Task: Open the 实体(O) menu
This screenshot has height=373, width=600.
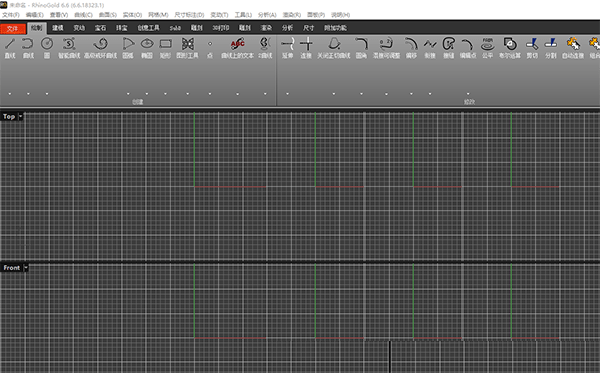Action: point(132,15)
